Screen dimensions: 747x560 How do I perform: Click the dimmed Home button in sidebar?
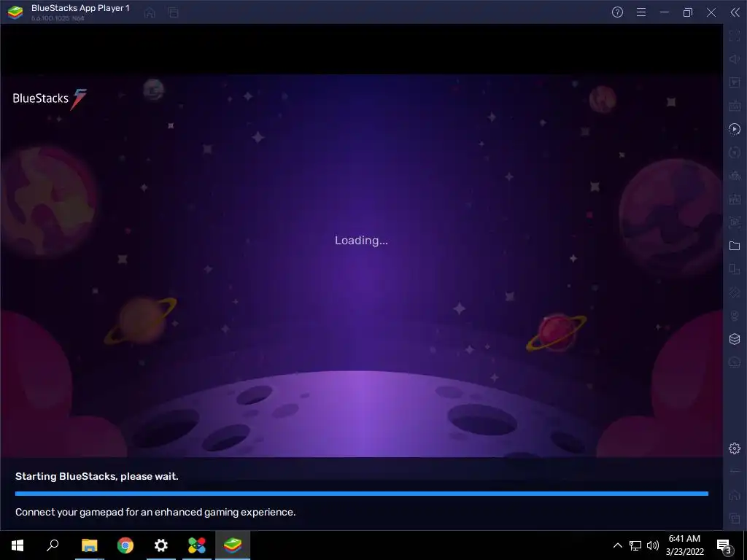click(x=735, y=495)
